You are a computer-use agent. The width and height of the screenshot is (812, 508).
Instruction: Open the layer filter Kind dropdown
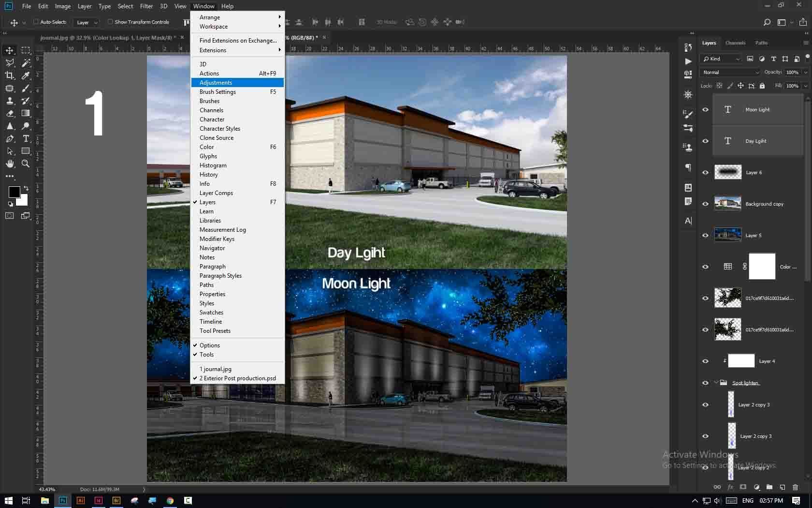point(722,59)
